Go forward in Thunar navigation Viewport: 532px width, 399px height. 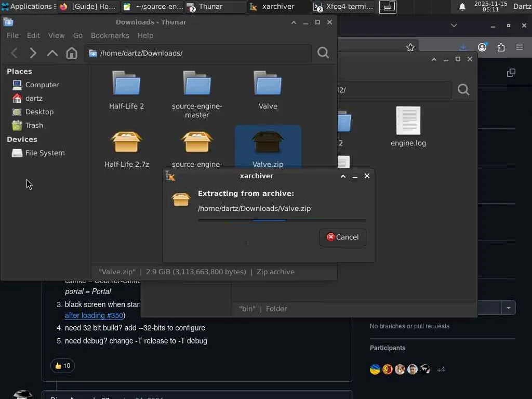click(33, 54)
